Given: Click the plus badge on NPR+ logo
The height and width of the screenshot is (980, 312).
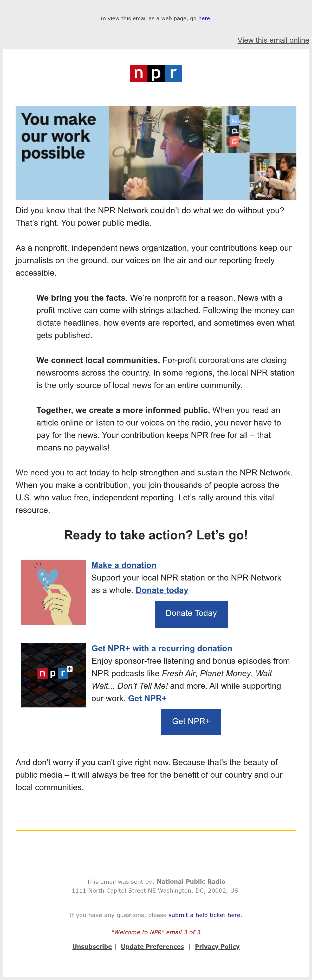Looking at the screenshot, I should click(70, 669).
